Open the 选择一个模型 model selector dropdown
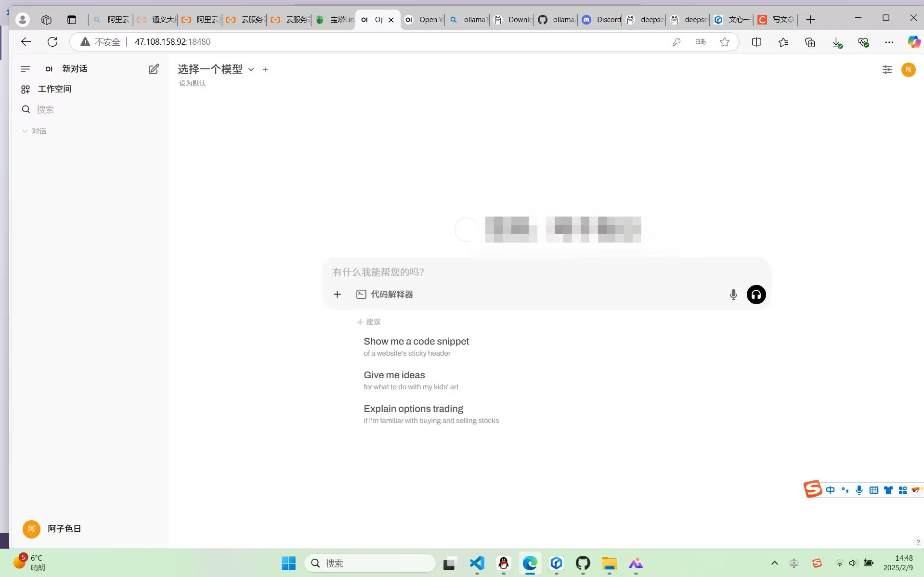 [x=216, y=69]
